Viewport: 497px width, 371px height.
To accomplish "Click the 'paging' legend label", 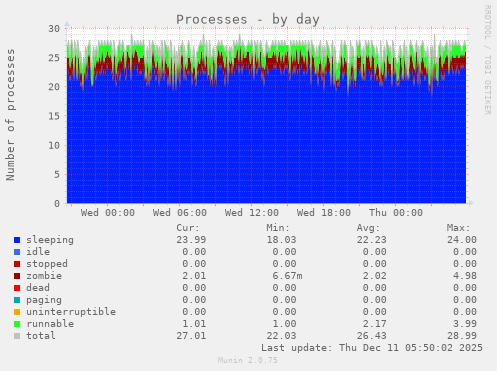I will [44, 300].
